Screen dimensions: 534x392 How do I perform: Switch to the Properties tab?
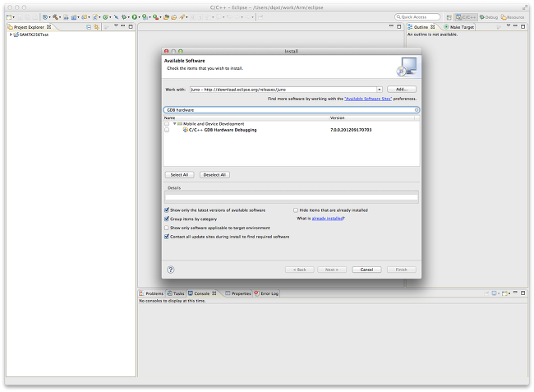click(x=238, y=293)
